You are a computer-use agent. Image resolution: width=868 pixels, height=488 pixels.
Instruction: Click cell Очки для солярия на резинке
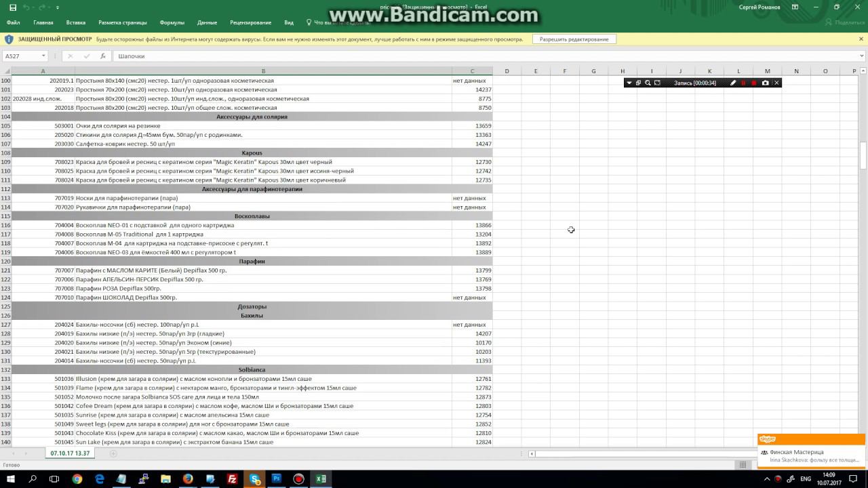click(263, 126)
